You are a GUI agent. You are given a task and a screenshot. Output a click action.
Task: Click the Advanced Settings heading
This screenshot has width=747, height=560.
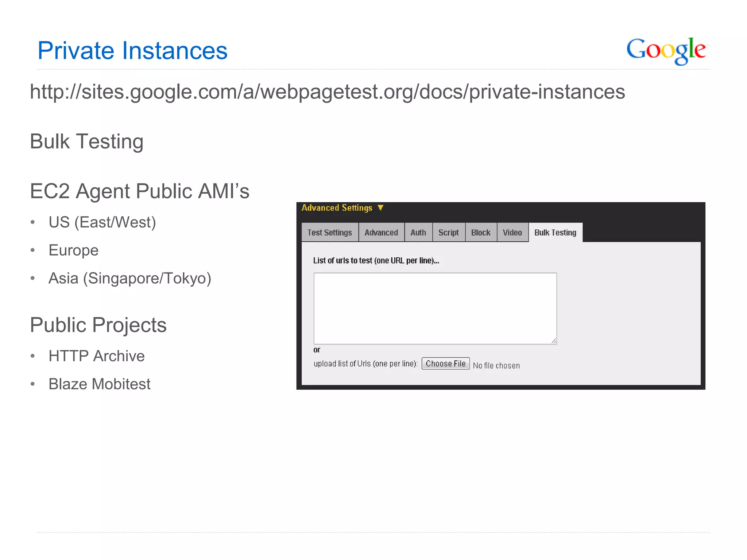pyautogui.click(x=337, y=208)
